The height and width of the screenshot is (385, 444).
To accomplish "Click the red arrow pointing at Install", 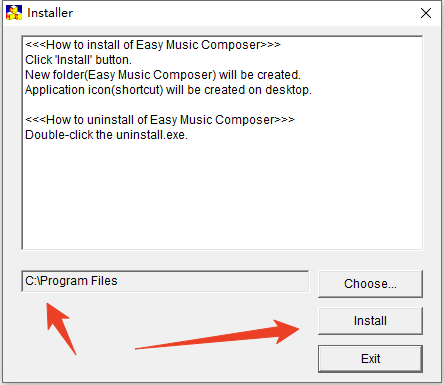I will pyautogui.click(x=217, y=335).
